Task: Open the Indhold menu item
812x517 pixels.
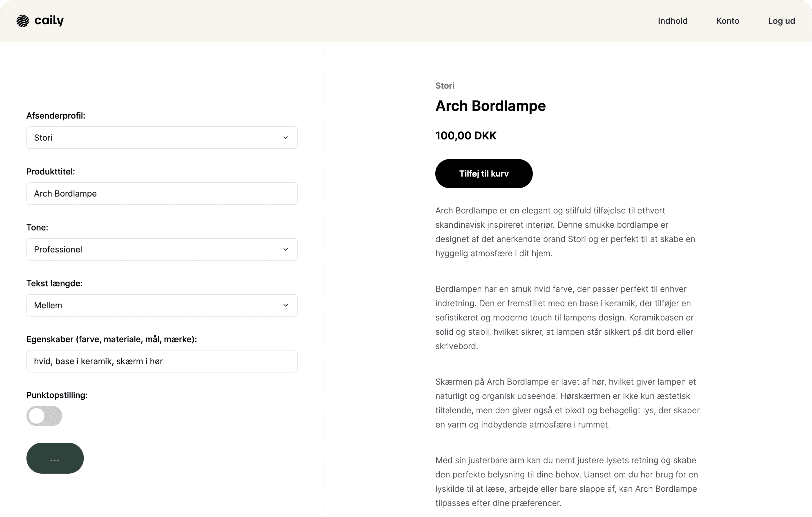Action: [672, 21]
